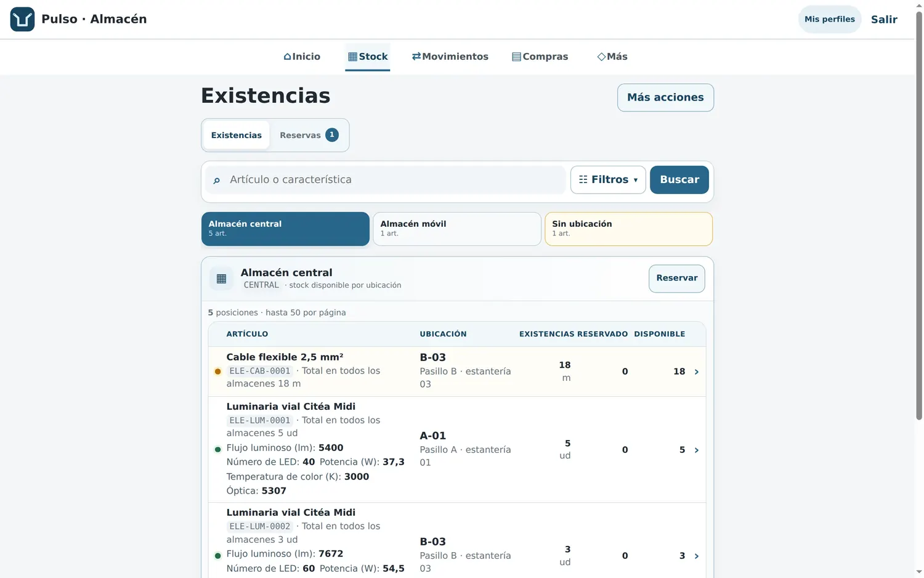
Task: Click Flujo luminoso value 7672
Action: [331, 554]
